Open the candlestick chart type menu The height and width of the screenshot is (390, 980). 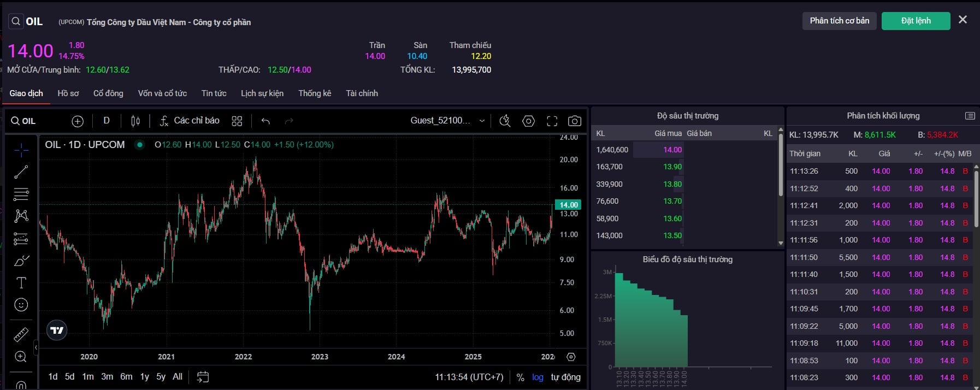(135, 121)
